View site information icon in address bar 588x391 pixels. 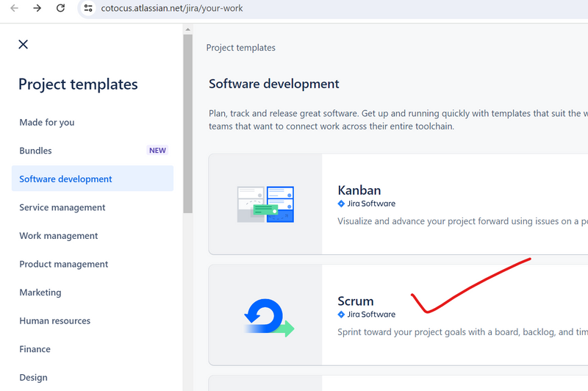click(88, 8)
